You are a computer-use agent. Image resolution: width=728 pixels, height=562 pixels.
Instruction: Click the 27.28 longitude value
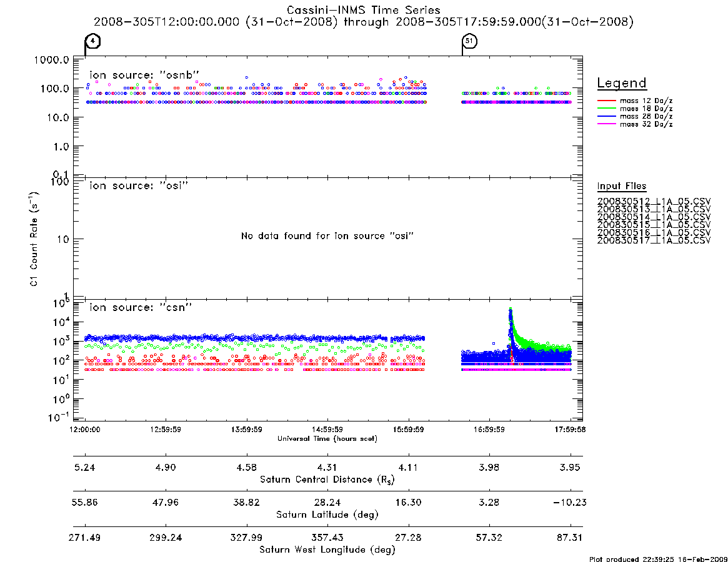409,538
